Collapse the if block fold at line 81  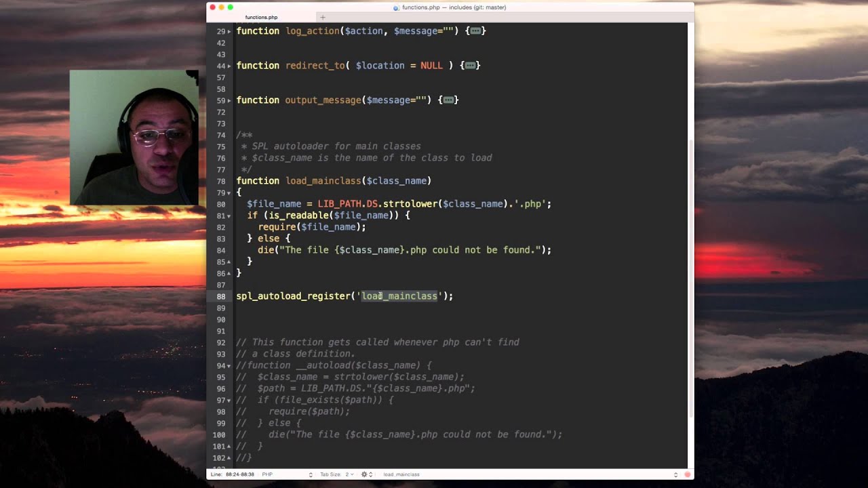(230, 216)
